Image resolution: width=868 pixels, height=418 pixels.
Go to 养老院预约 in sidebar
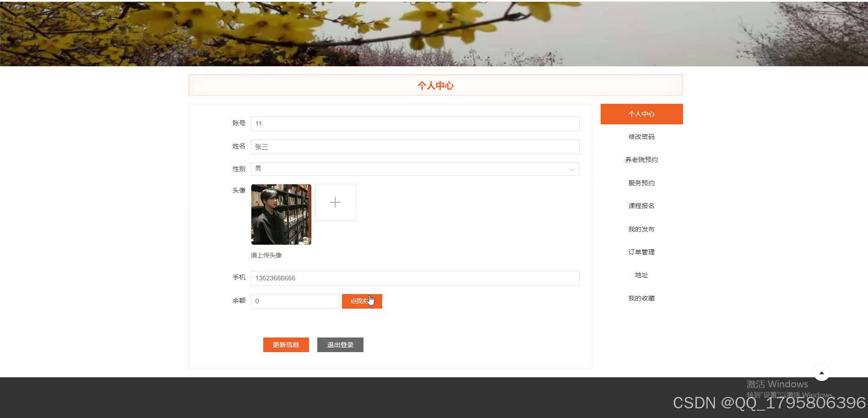tap(641, 160)
